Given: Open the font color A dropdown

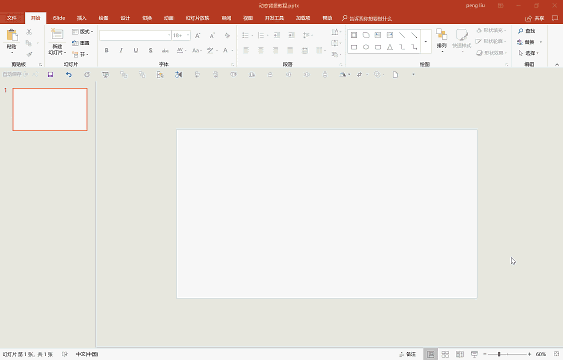Looking at the screenshot, I should (227, 51).
